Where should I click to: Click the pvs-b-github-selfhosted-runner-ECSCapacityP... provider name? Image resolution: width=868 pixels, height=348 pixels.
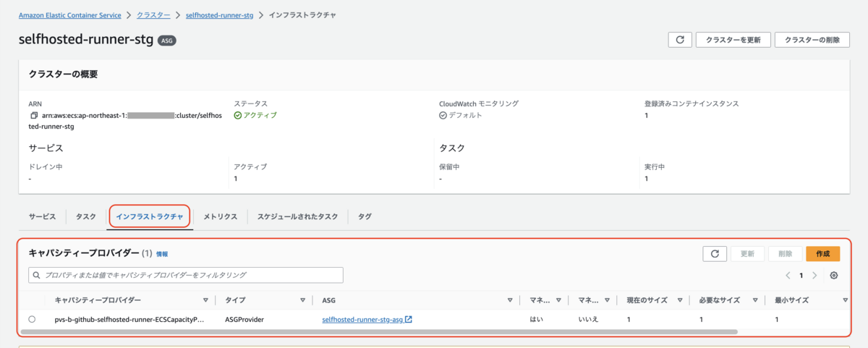pyautogui.click(x=130, y=319)
